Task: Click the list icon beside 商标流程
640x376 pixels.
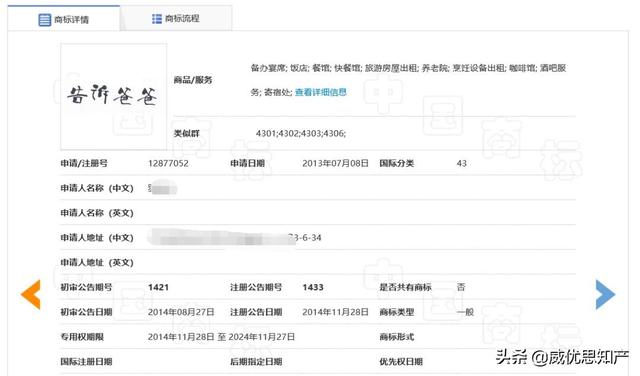Action: coord(157,19)
